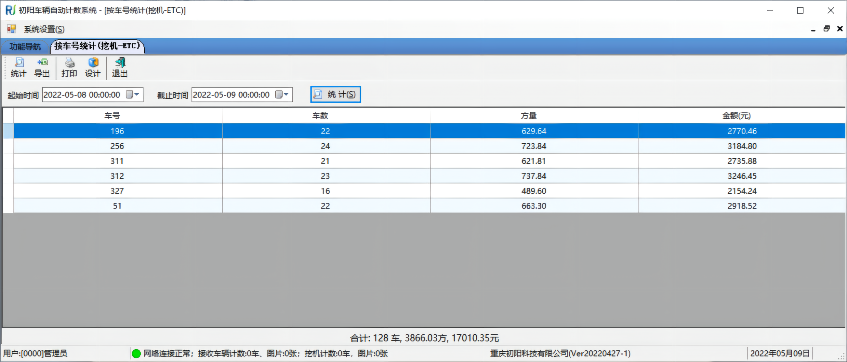This screenshot has height=362, width=847.
Task: Sort by the 金额(元) column header
Action: pos(742,116)
